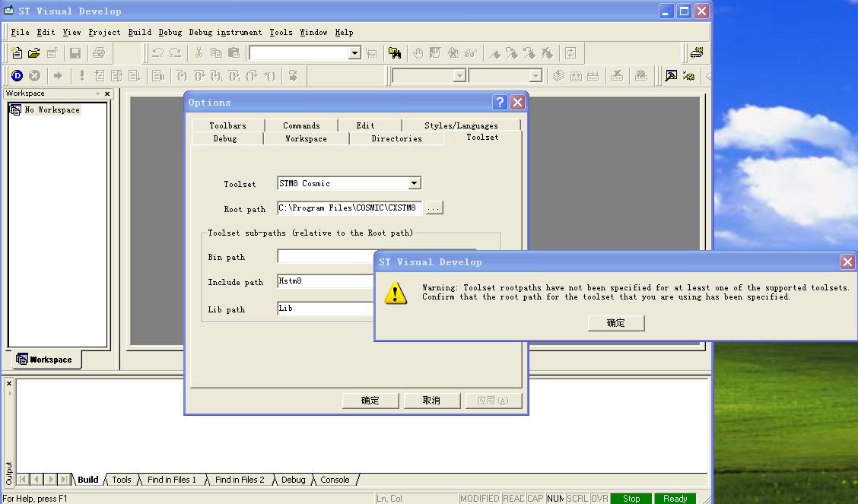Click 确定 in the Options dialog
This screenshot has width=858, height=504.
370,400
